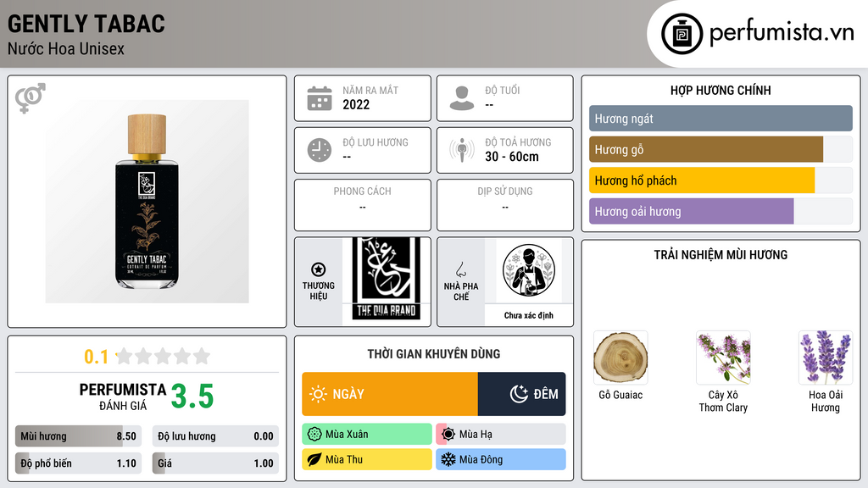The width and height of the screenshot is (868, 488).
Task: Click the Gỗ Guaiac note caption
Action: (620, 395)
